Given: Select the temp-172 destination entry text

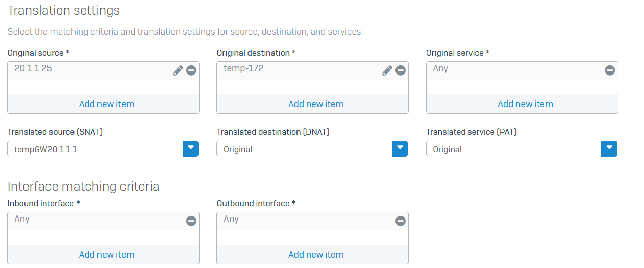Looking at the screenshot, I should click(243, 68).
